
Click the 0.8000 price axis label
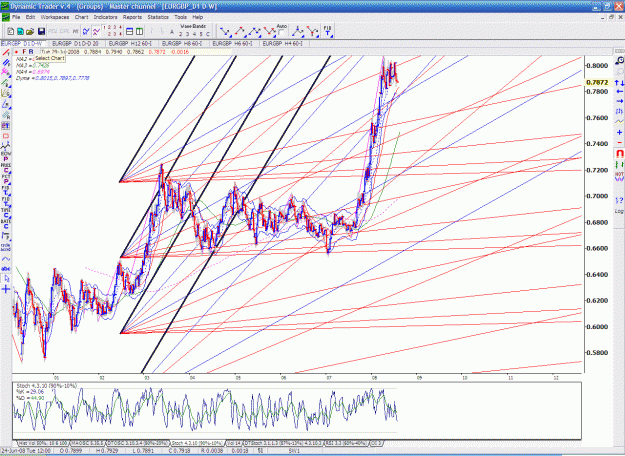[597, 65]
